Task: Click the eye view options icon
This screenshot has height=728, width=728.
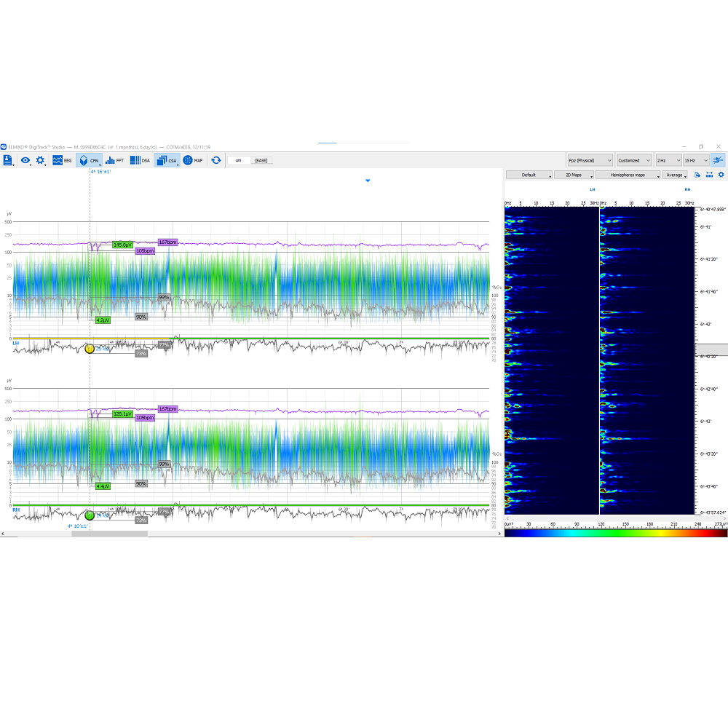Action: pyautogui.click(x=25, y=160)
